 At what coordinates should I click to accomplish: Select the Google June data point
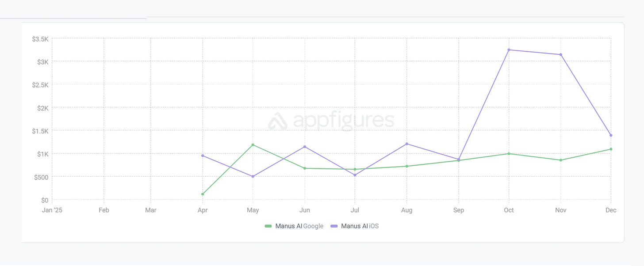305,168
